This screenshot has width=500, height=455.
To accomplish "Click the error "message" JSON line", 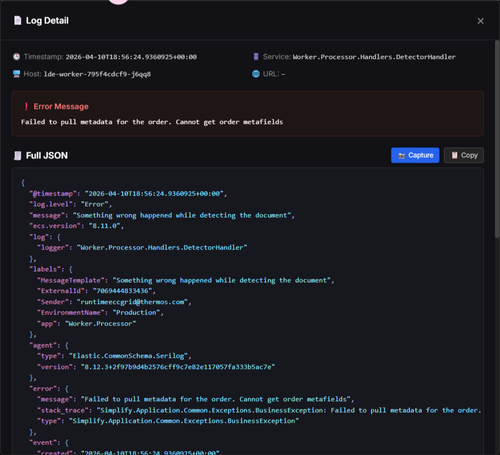I will (196, 399).
